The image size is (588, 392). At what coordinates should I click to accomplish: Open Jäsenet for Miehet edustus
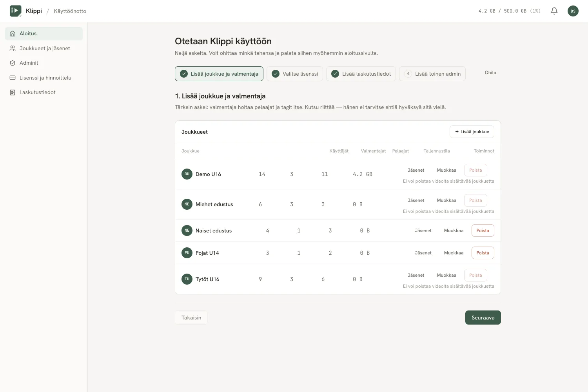[416, 200]
